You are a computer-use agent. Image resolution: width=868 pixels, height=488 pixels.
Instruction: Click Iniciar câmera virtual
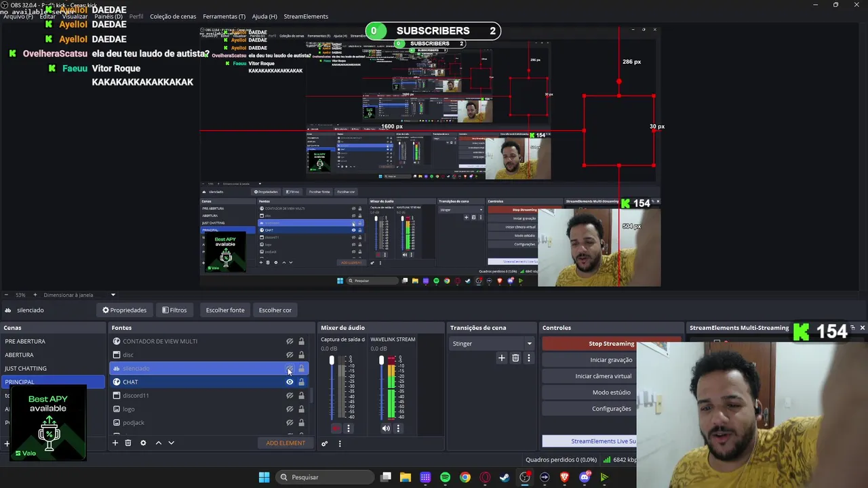click(604, 376)
